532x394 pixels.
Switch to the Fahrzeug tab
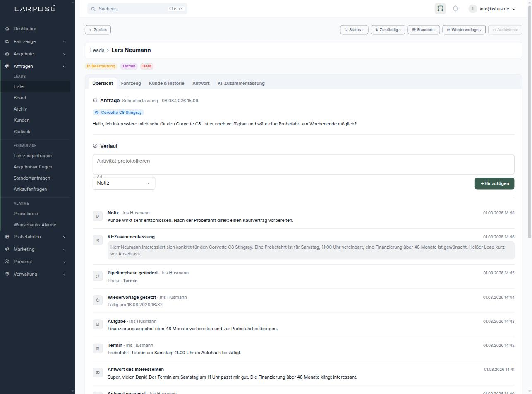click(x=131, y=83)
